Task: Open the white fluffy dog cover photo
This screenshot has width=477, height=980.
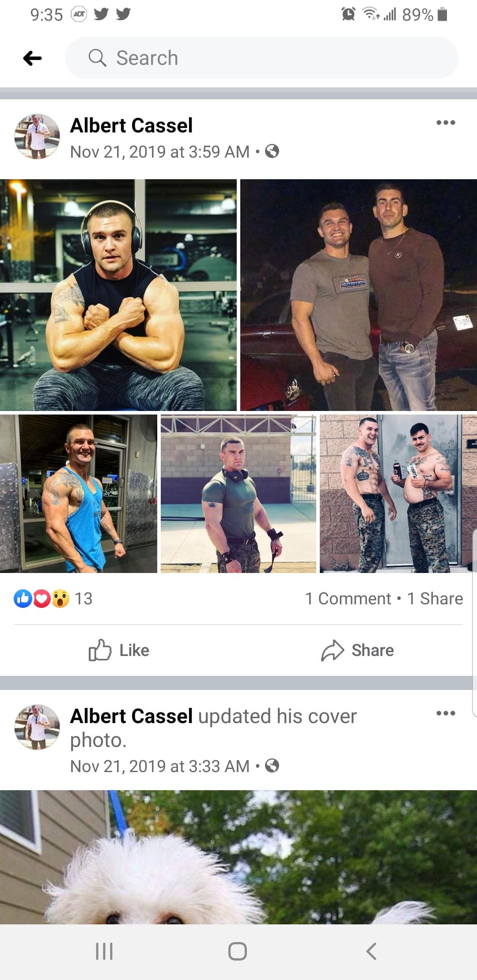Action: click(x=238, y=857)
